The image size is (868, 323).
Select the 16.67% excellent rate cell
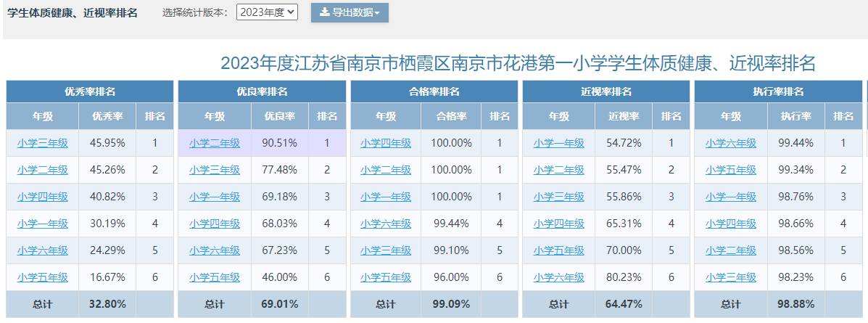click(x=107, y=277)
